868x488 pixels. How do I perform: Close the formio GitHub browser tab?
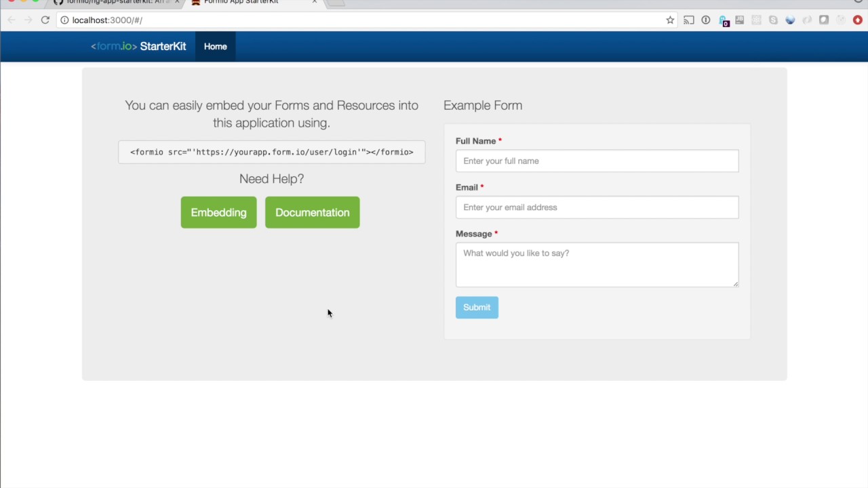(x=178, y=2)
